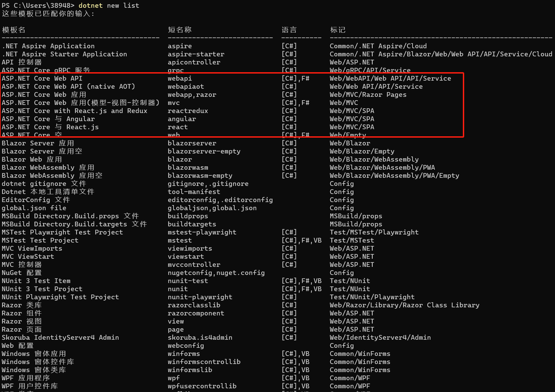The height and width of the screenshot is (392, 555).
Task: Click the 'tool-manifest' short name
Action: point(194,192)
